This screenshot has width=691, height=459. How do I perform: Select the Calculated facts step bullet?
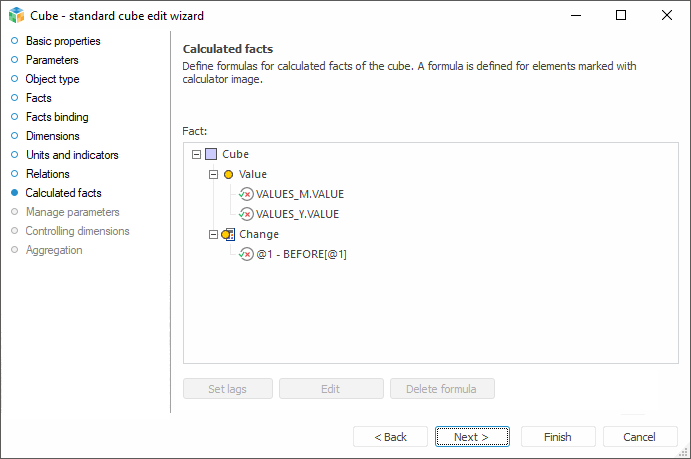point(14,193)
